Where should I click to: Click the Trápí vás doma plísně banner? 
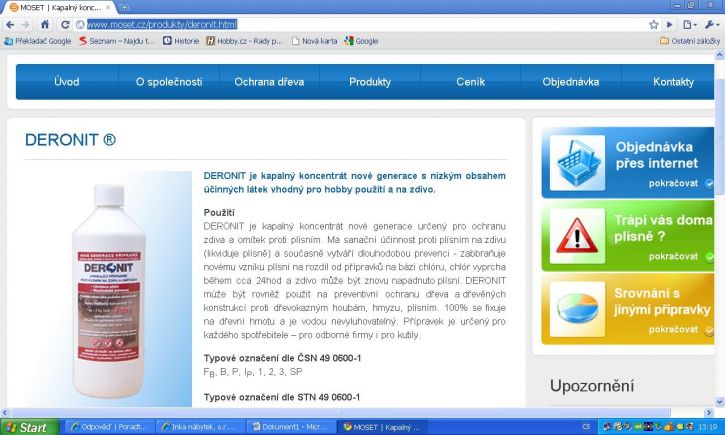[628, 236]
